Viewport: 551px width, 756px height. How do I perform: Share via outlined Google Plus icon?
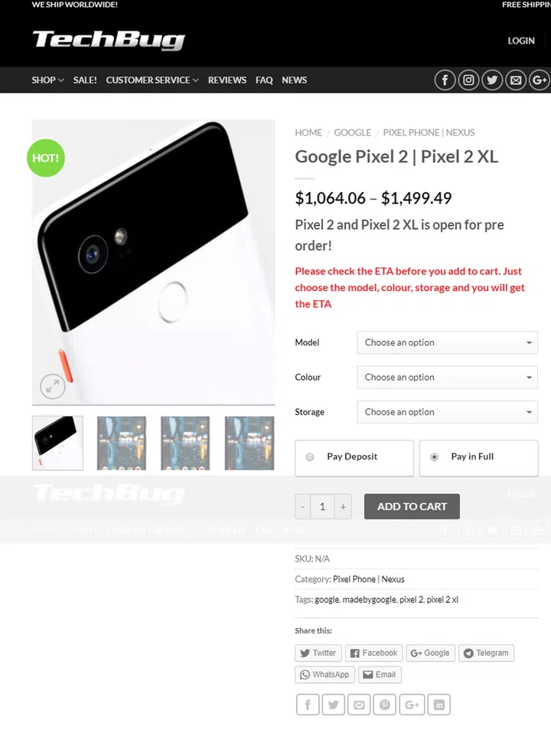(412, 704)
